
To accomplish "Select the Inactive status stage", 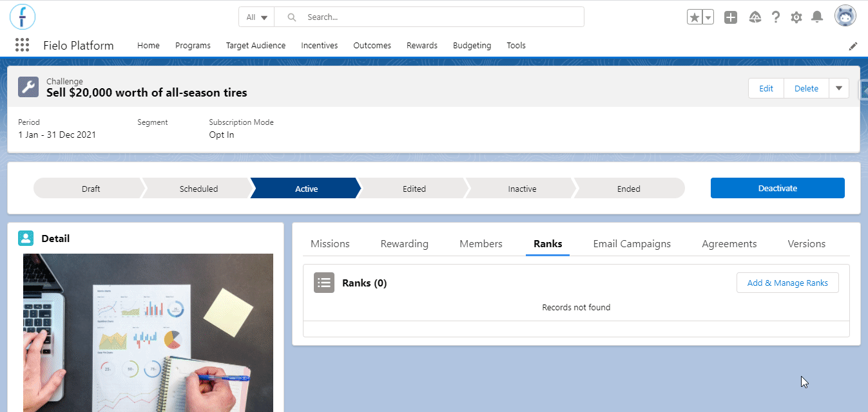I will 522,189.
